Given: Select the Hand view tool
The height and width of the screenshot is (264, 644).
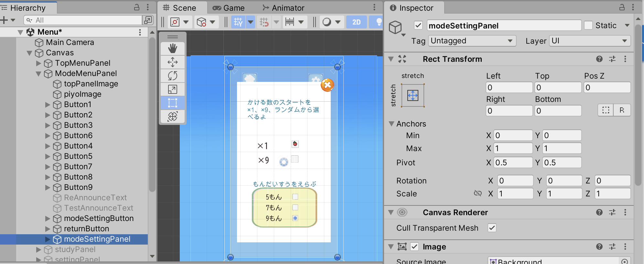Looking at the screenshot, I should (x=173, y=49).
